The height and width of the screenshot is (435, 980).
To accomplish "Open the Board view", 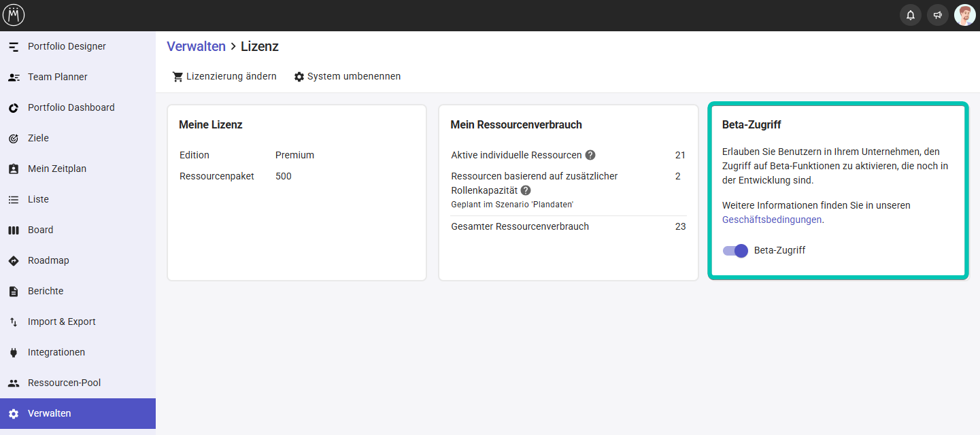I will click(40, 230).
